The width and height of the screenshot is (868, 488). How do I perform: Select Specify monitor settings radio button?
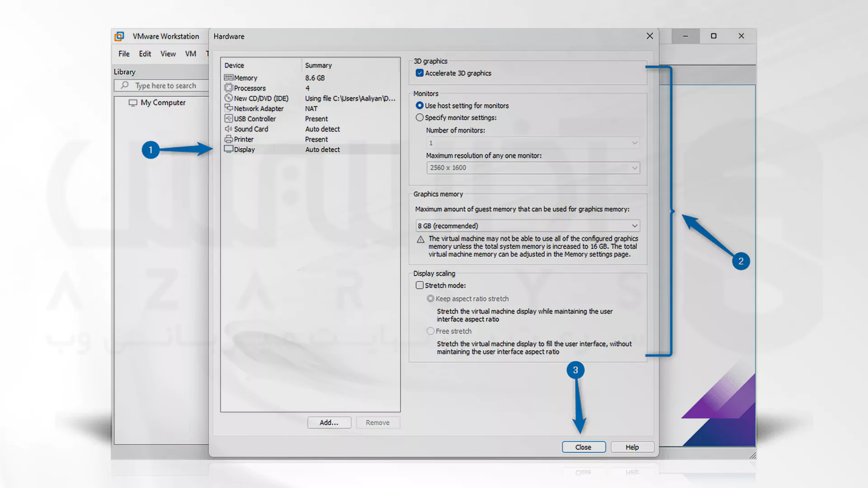point(420,117)
